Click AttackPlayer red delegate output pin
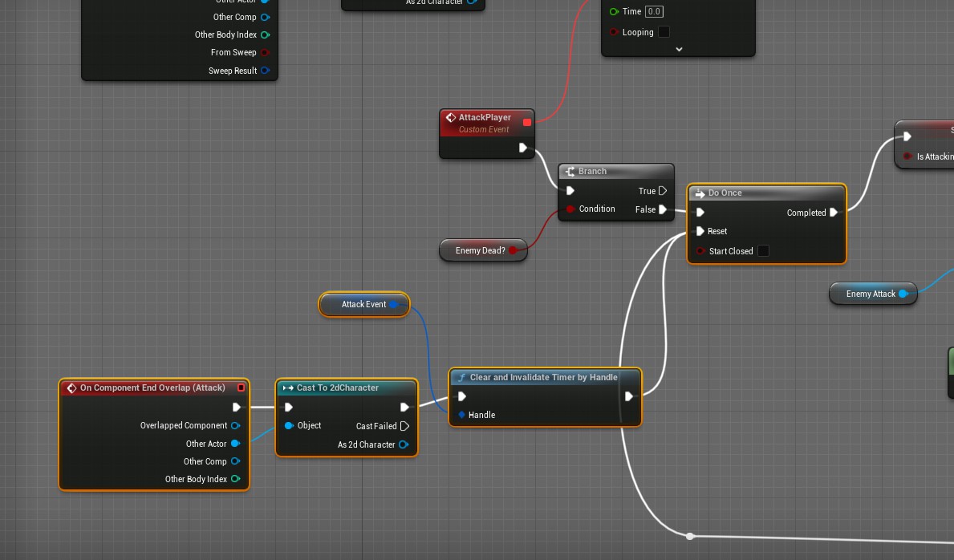The height and width of the screenshot is (560, 954). point(527,122)
